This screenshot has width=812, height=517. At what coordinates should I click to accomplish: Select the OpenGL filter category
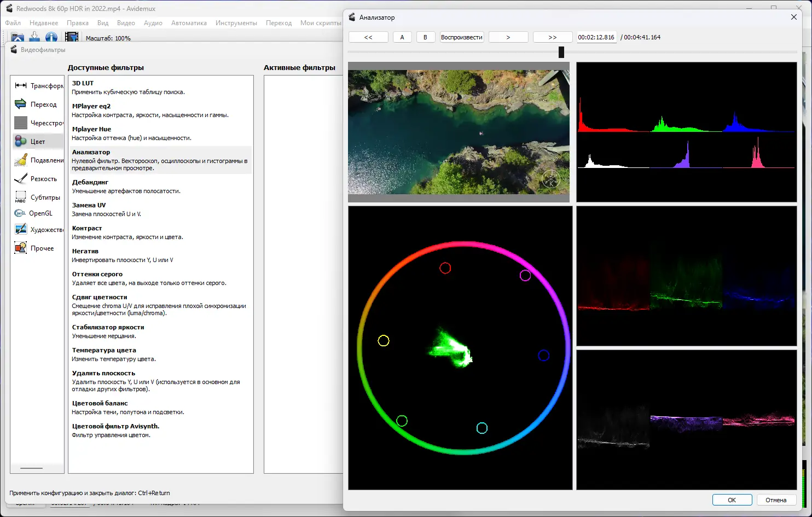[20, 213]
